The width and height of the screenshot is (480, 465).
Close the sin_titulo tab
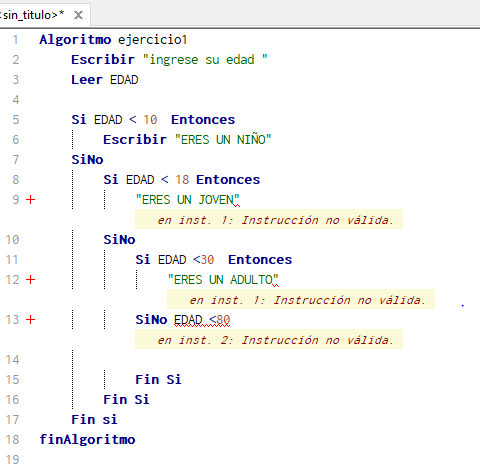[x=78, y=15]
